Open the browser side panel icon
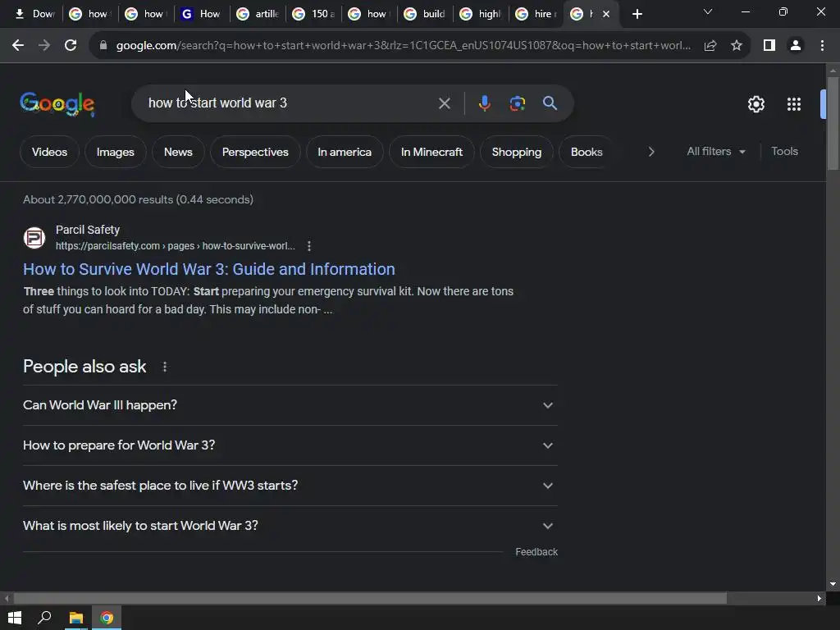Screen dimensions: 840x630 769,46
